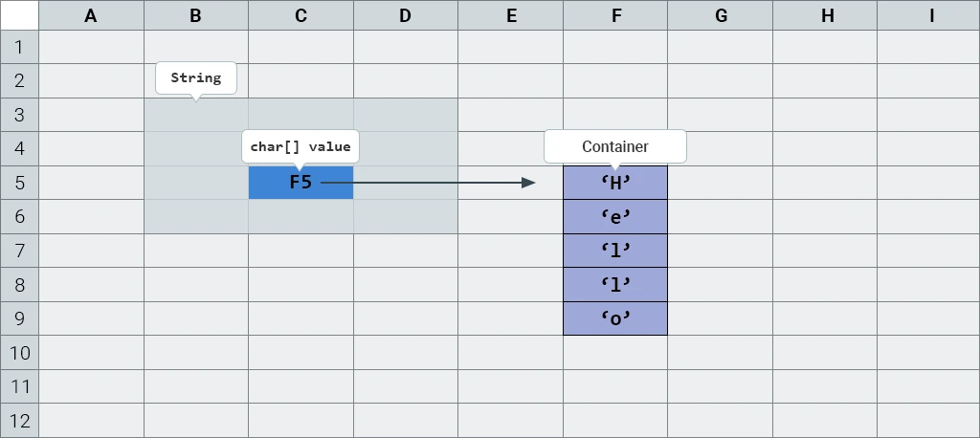
Task: Select the first 'l' cell in row 7
Action: 615,251
